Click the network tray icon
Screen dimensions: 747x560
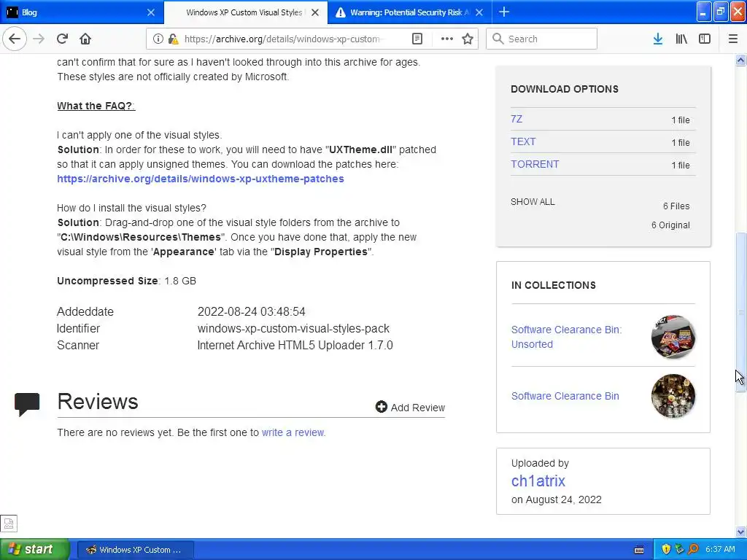tap(679, 549)
